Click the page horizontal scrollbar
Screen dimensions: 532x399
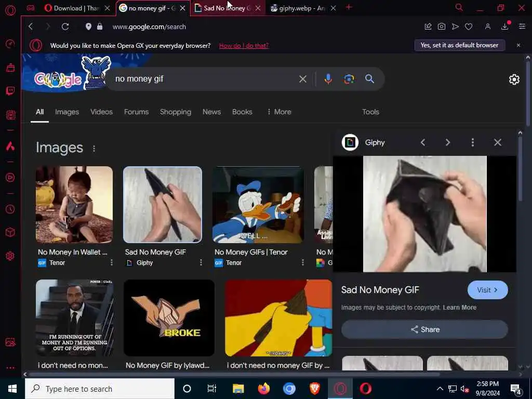[x=234, y=374]
